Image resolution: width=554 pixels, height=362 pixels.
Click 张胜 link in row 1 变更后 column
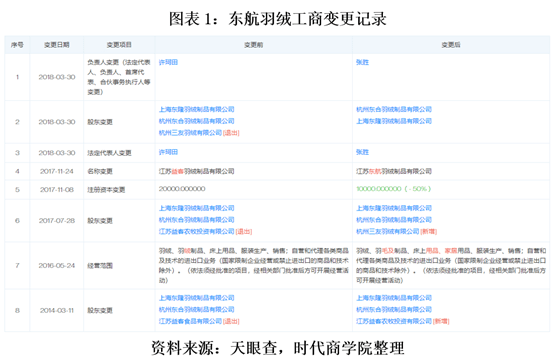[362, 62]
